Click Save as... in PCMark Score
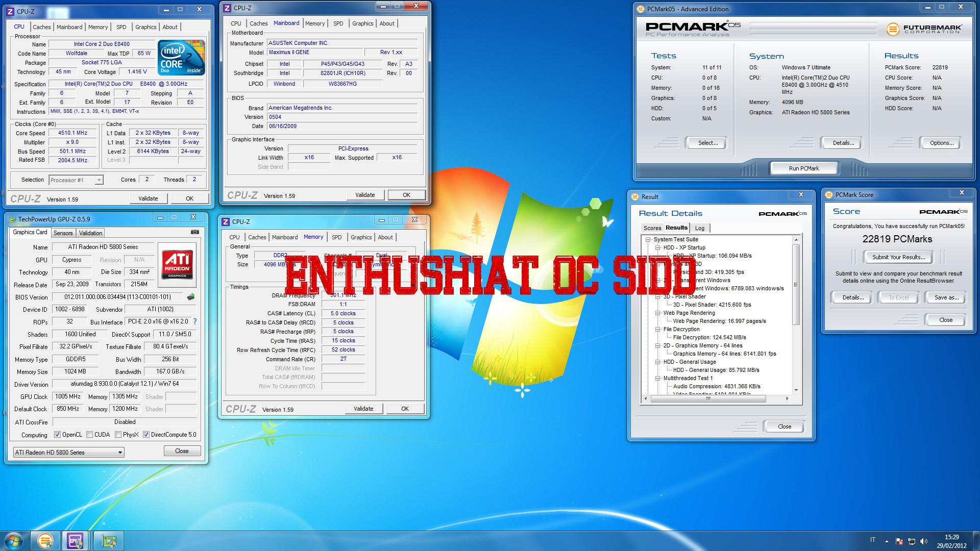This screenshot has width=980, height=551. pos(946,297)
